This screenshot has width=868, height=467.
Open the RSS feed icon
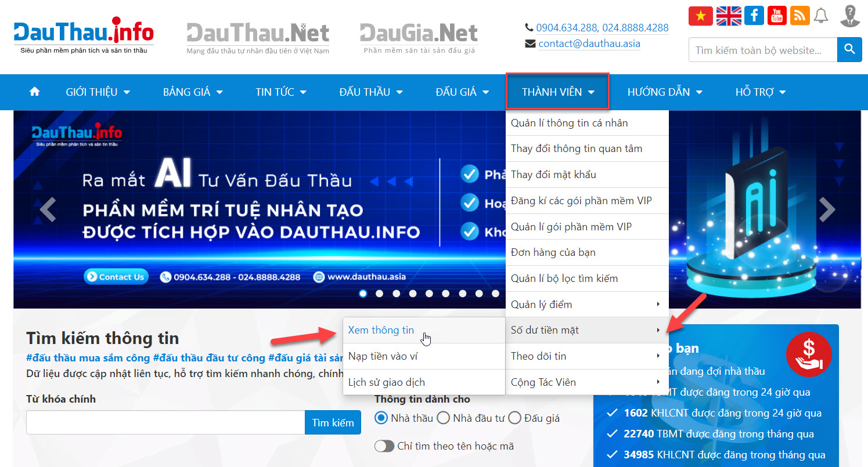[x=799, y=16]
